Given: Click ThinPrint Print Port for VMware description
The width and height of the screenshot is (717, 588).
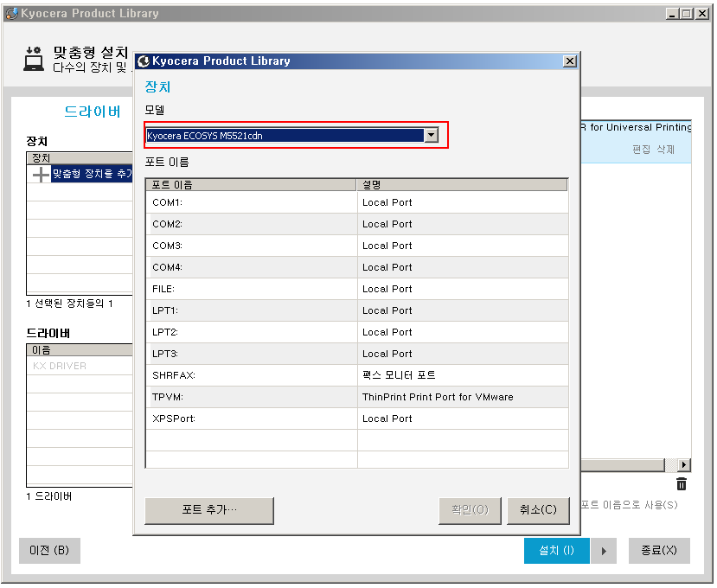Looking at the screenshot, I should 438,397.
